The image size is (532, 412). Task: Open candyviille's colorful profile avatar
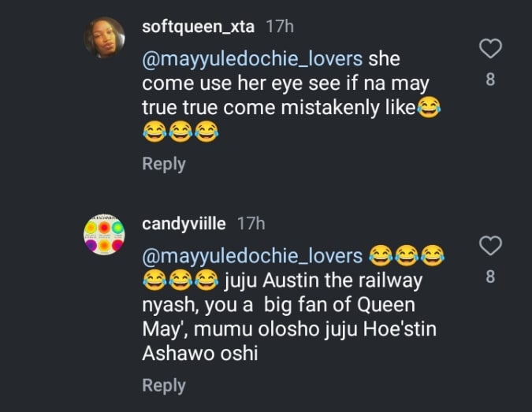[104, 234]
